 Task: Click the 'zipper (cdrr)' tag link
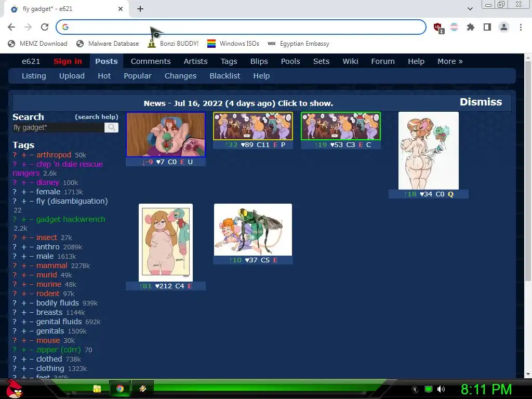point(58,350)
